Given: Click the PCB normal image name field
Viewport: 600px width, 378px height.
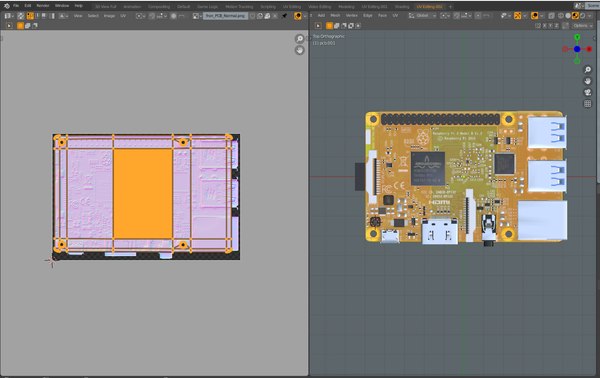Looking at the screenshot, I should [x=225, y=16].
